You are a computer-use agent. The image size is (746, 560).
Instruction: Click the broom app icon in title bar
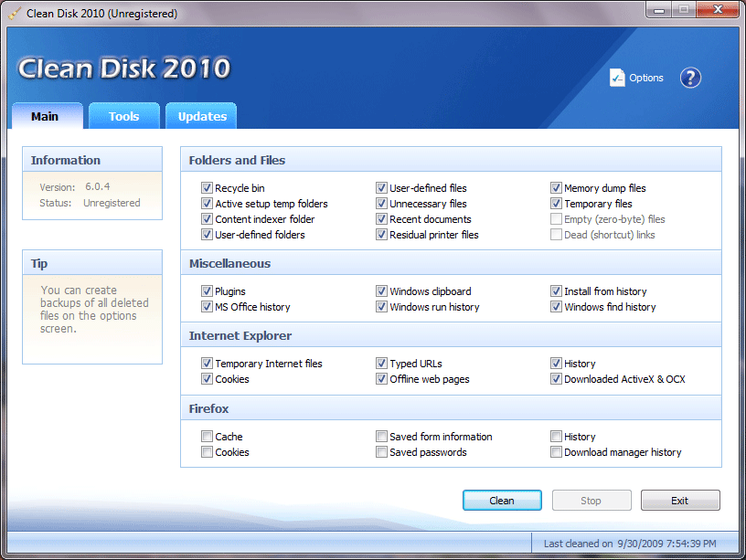(14, 14)
